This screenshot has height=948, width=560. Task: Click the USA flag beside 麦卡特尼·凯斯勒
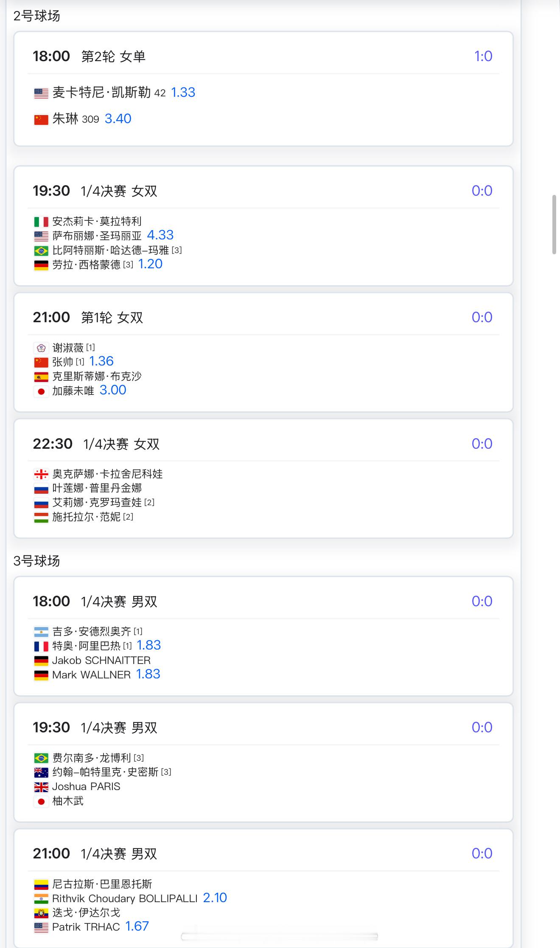point(41,93)
